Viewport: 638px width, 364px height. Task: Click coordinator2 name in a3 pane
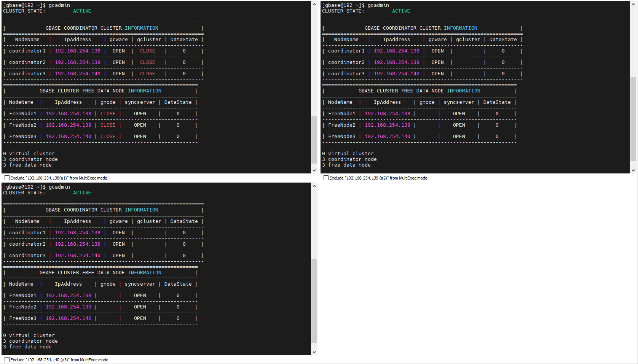point(27,244)
